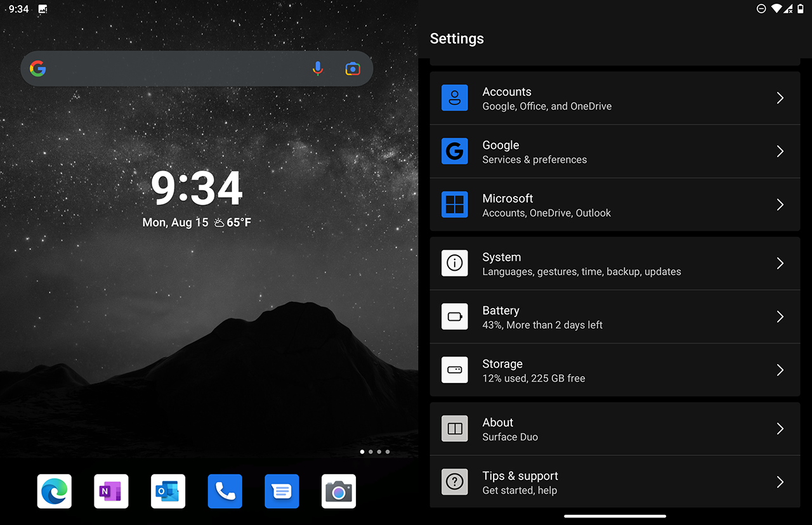
Task: Open Tips & support Get started entry
Action: click(x=615, y=481)
